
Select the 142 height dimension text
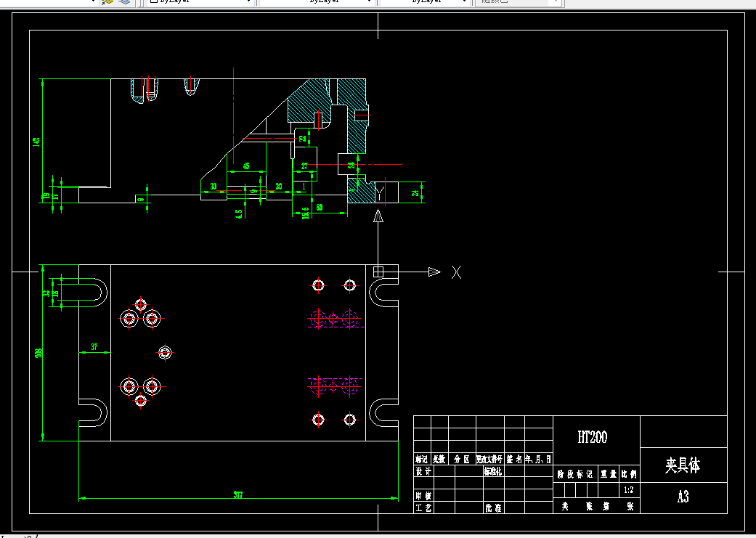[36, 142]
